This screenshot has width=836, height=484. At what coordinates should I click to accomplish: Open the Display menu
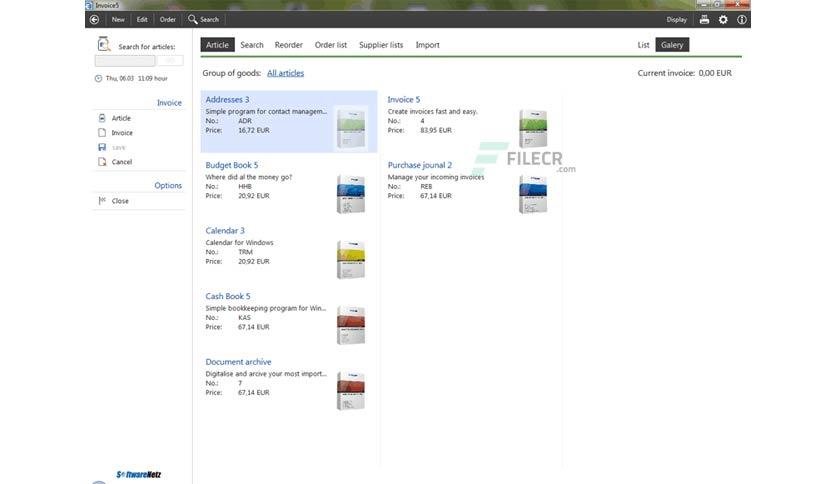coord(677,20)
